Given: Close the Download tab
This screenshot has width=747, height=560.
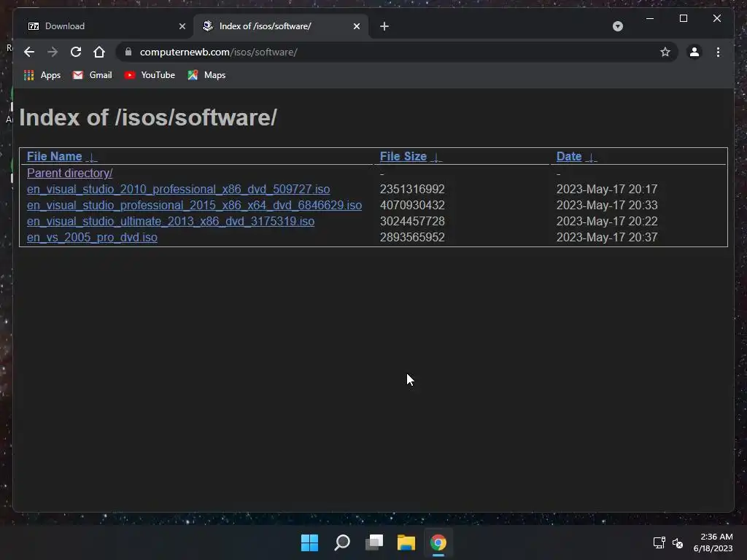Looking at the screenshot, I should point(182,26).
